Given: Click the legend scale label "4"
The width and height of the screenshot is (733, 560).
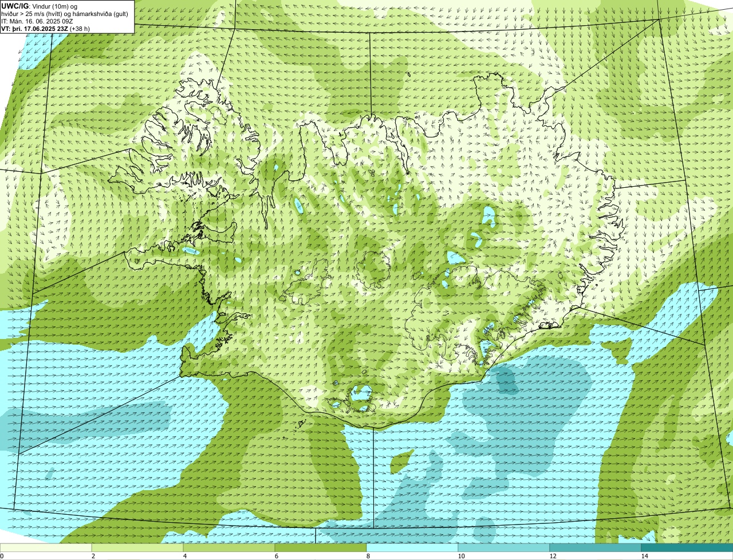Looking at the screenshot, I should [184, 556].
